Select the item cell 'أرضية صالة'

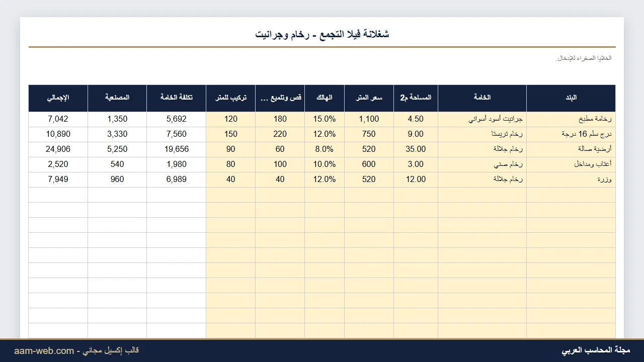point(571,149)
